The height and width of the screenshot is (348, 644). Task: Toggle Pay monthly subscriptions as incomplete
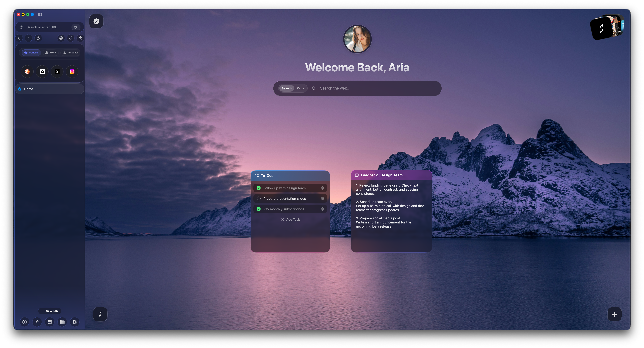259,209
